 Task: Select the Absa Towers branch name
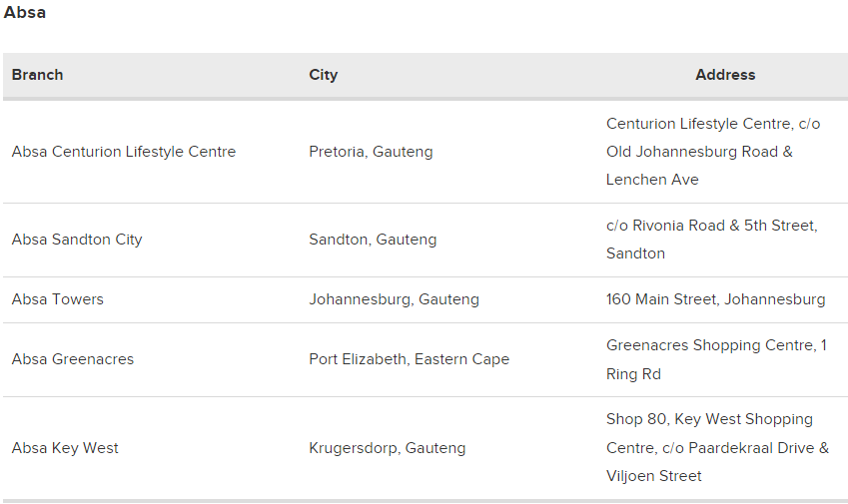58,299
